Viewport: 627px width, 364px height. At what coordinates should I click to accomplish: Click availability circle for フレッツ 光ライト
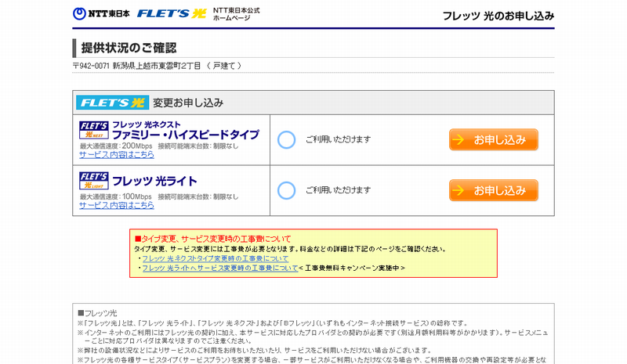286,190
